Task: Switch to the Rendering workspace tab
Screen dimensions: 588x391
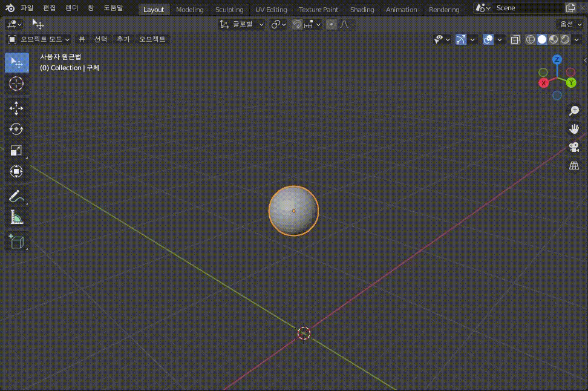Action: coord(444,10)
